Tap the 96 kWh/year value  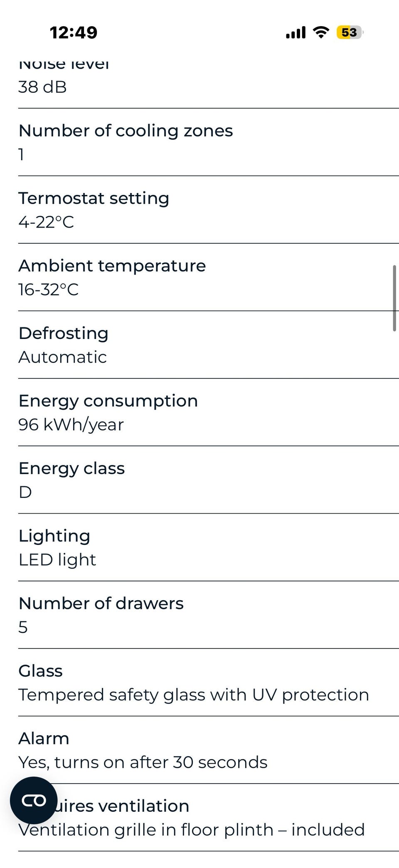point(71,425)
